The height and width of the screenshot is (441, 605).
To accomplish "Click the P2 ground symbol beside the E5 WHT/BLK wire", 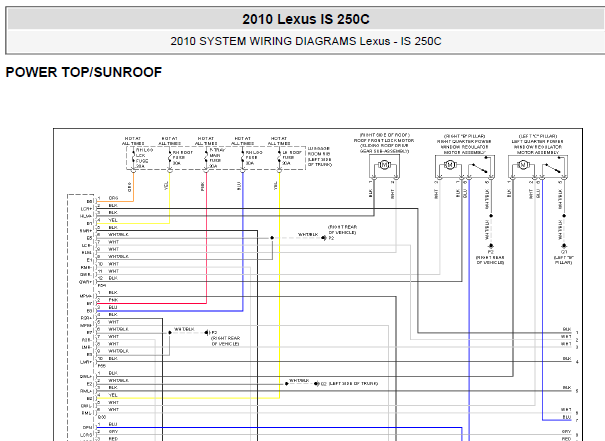I will pos(324,238).
